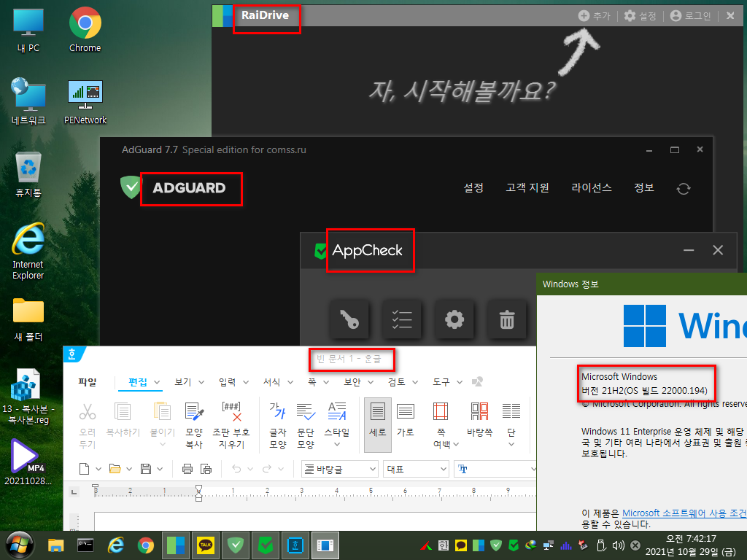The height and width of the screenshot is (560, 747).
Task: Select the MP4 video file on desktop
Action: tap(27, 462)
